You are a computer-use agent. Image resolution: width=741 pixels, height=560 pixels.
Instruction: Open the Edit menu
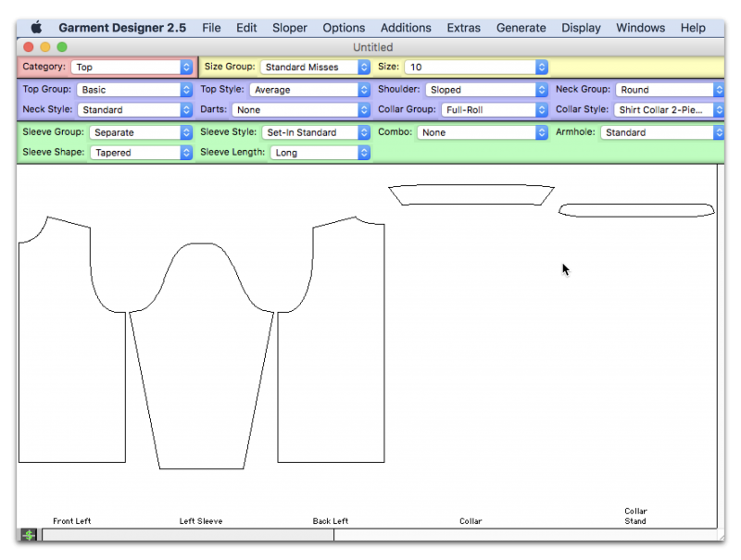point(246,28)
